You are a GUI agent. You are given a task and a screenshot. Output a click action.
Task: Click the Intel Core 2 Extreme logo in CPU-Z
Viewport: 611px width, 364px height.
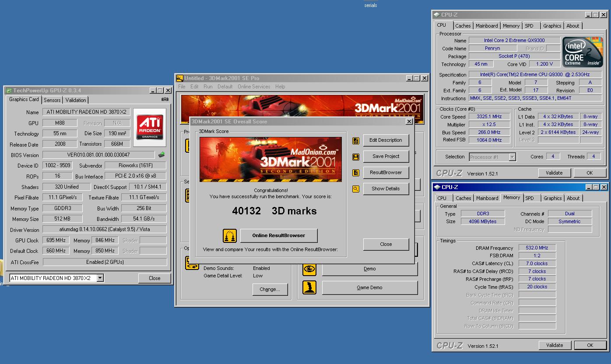tap(583, 52)
